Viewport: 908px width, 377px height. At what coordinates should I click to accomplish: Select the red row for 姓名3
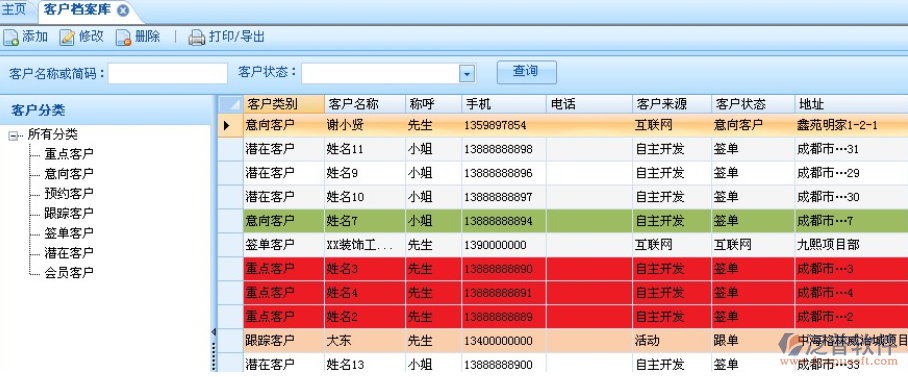coord(563,269)
